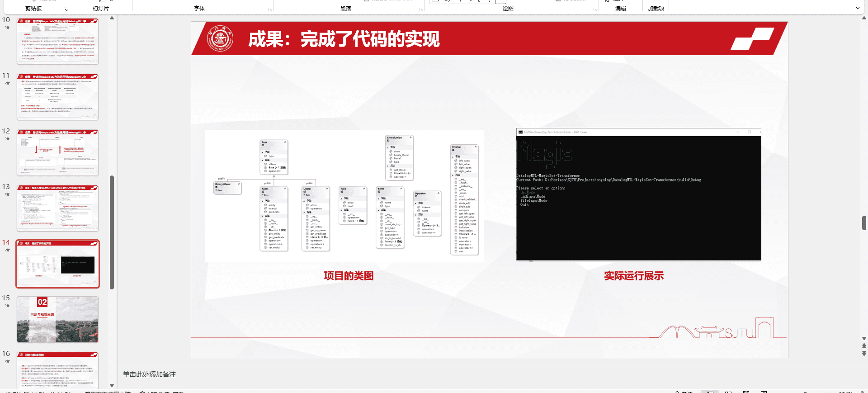Open the 绘图 group dialog launcher
Screen dimensions: 868x393
pos(595,9)
